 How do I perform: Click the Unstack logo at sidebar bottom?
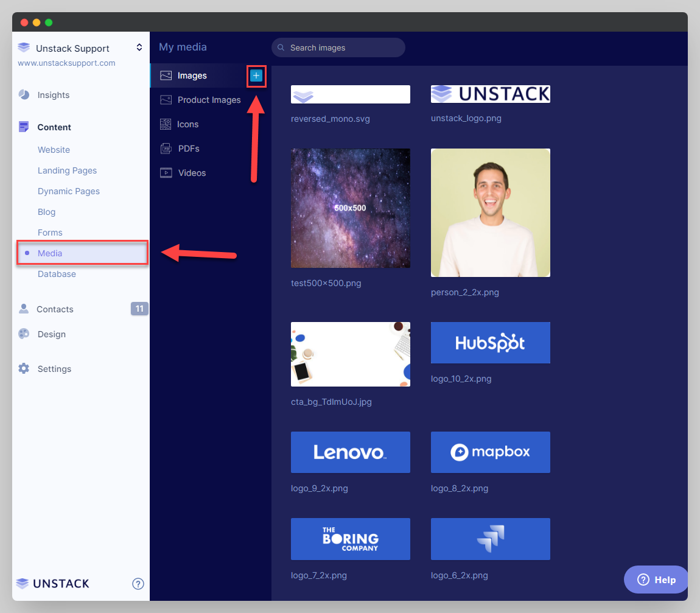pyautogui.click(x=53, y=584)
